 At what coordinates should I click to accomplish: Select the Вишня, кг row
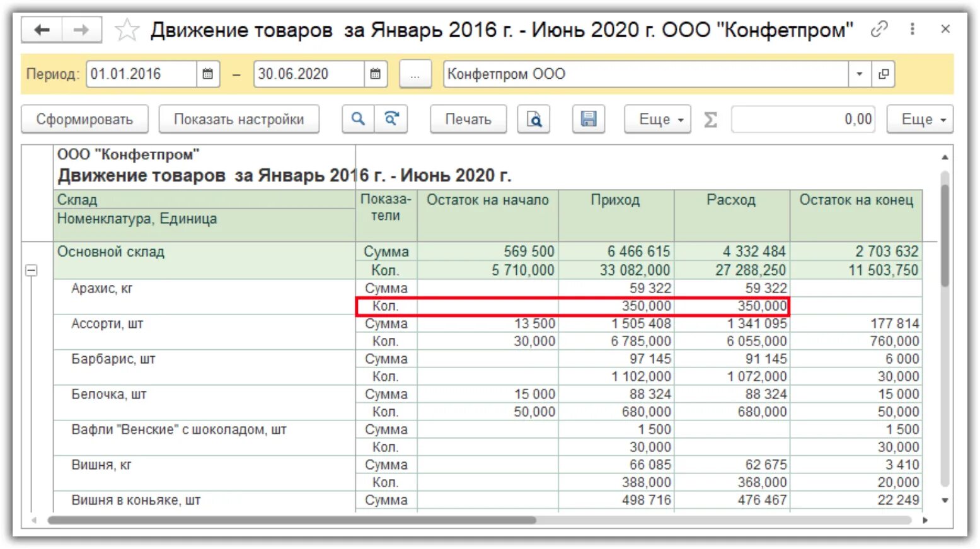point(204,473)
